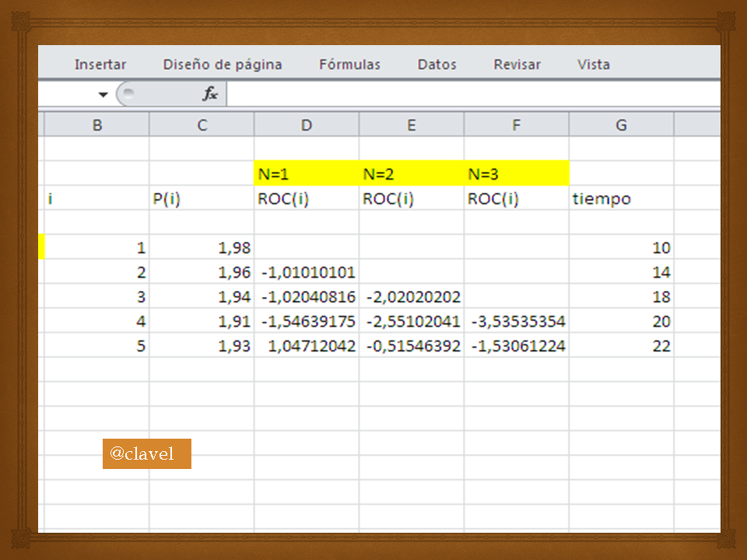The height and width of the screenshot is (560, 747).
Task: Select the yellow N=1 cell
Action: (x=307, y=173)
